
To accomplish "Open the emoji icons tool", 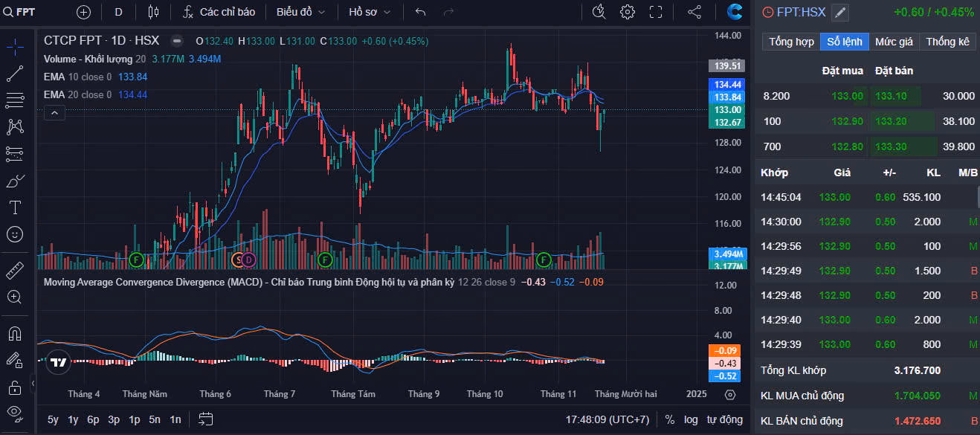I will (15, 234).
